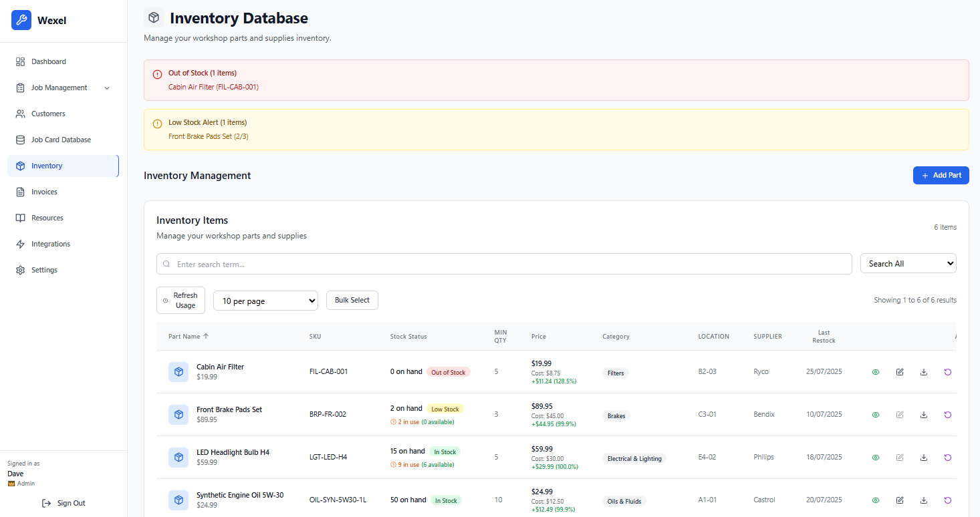Click the Last Restock column header

[x=824, y=336]
